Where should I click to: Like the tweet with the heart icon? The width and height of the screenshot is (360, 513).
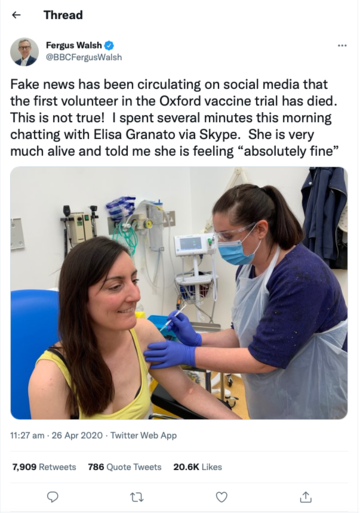click(x=222, y=497)
